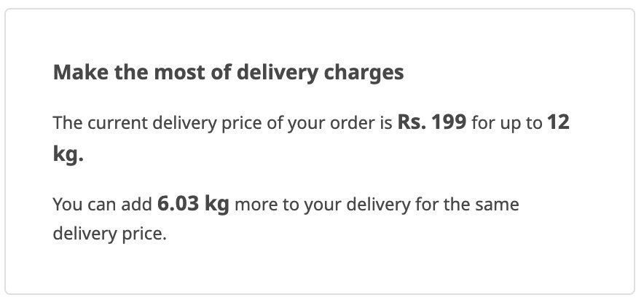Click the bold '12' weight number

coord(558,122)
